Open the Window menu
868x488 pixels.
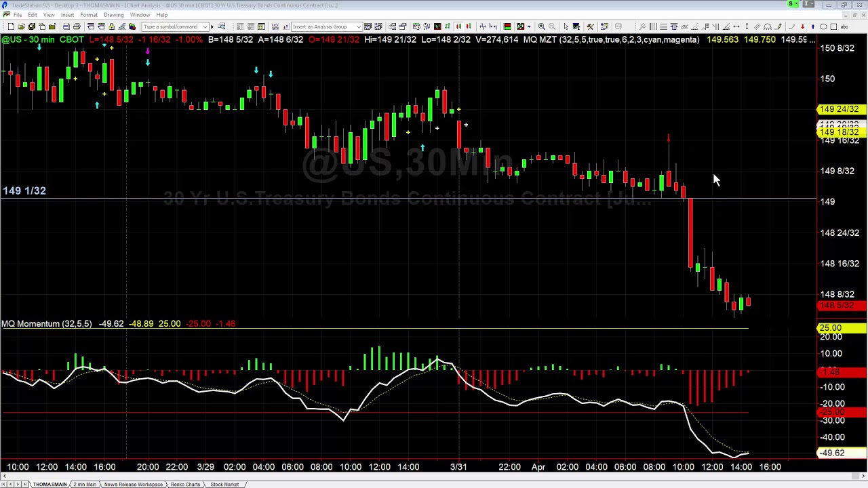pos(140,15)
